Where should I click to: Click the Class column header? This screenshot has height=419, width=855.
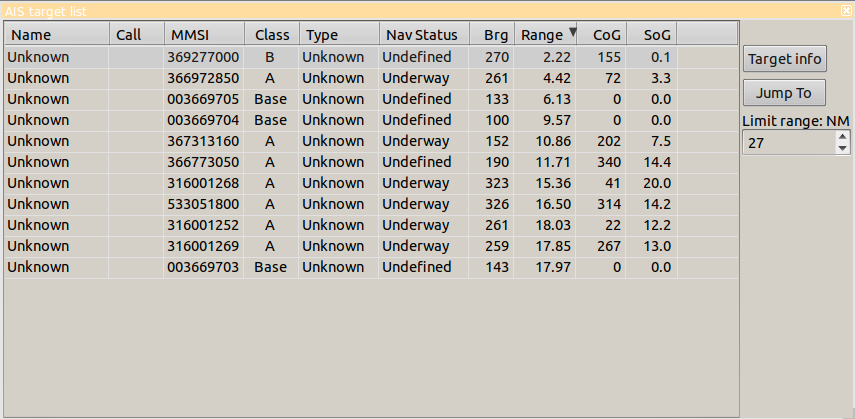(x=271, y=35)
